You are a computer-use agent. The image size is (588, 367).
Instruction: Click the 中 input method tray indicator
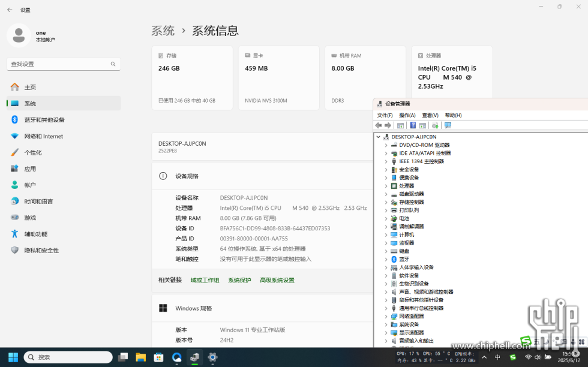[x=497, y=357]
